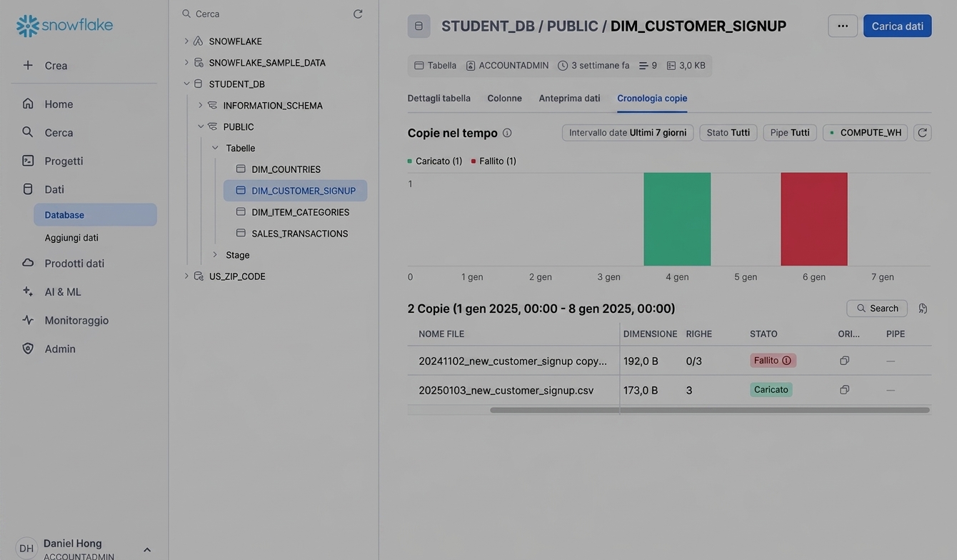Click the icon right of Search

pyautogui.click(x=923, y=309)
